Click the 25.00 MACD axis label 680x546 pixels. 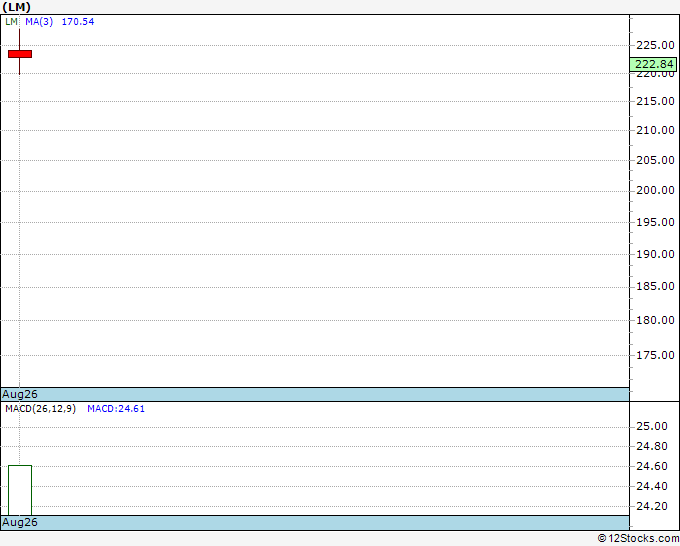click(x=651, y=427)
